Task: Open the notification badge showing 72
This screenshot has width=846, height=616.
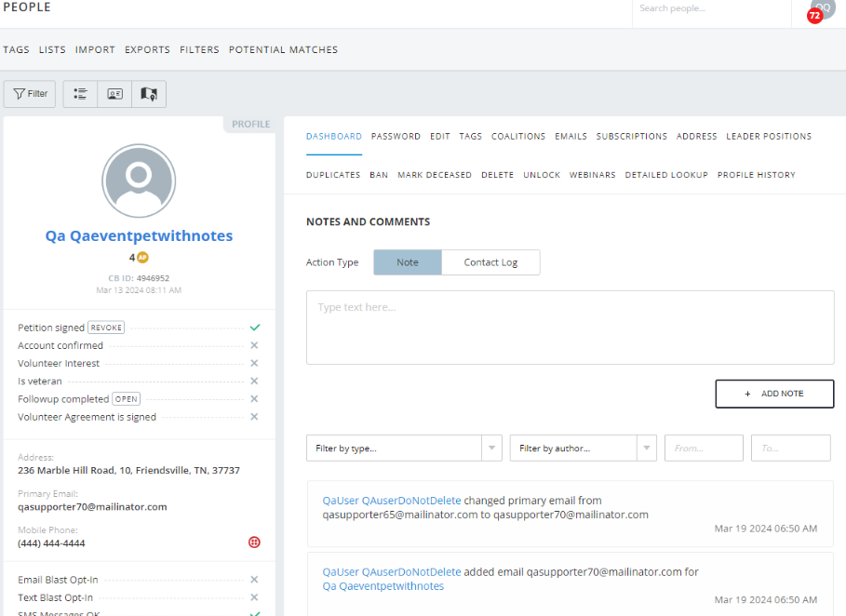Action: coord(815,16)
